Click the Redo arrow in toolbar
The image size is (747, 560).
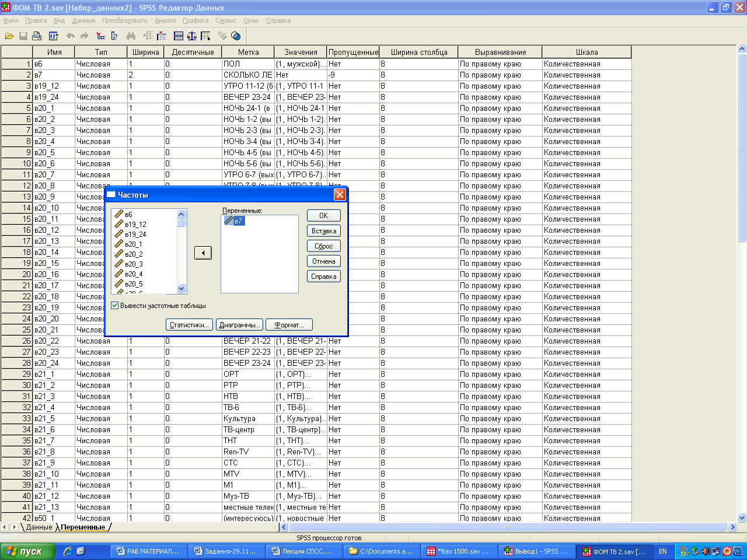pyautogui.click(x=85, y=36)
